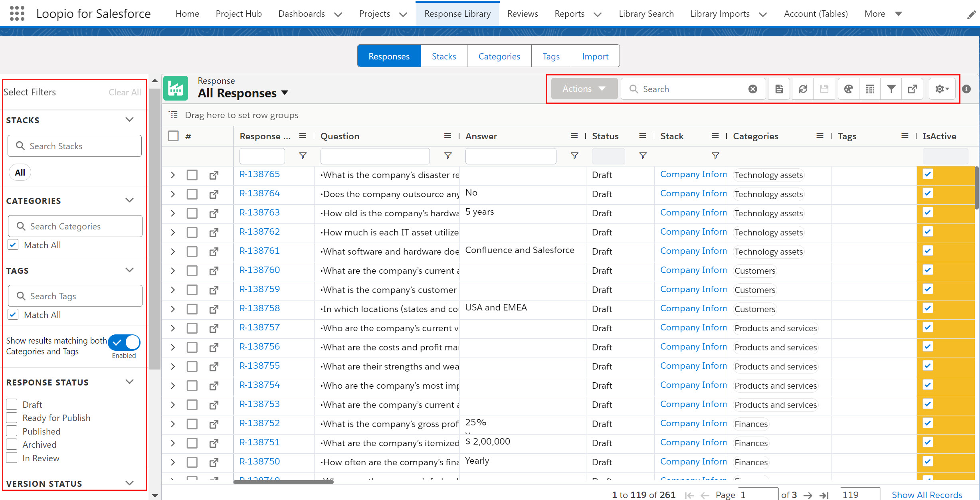This screenshot has height=500, width=980.
Task: Collapse the Tags filter section
Action: [x=129, y=270]
